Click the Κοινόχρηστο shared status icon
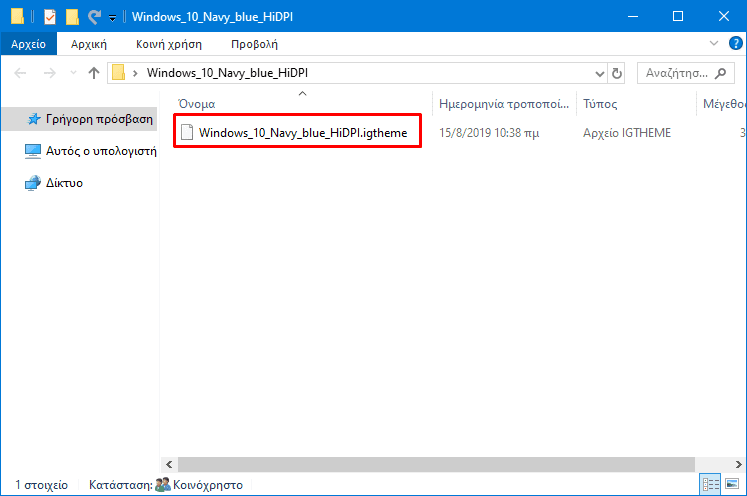 tap(163, 485)
